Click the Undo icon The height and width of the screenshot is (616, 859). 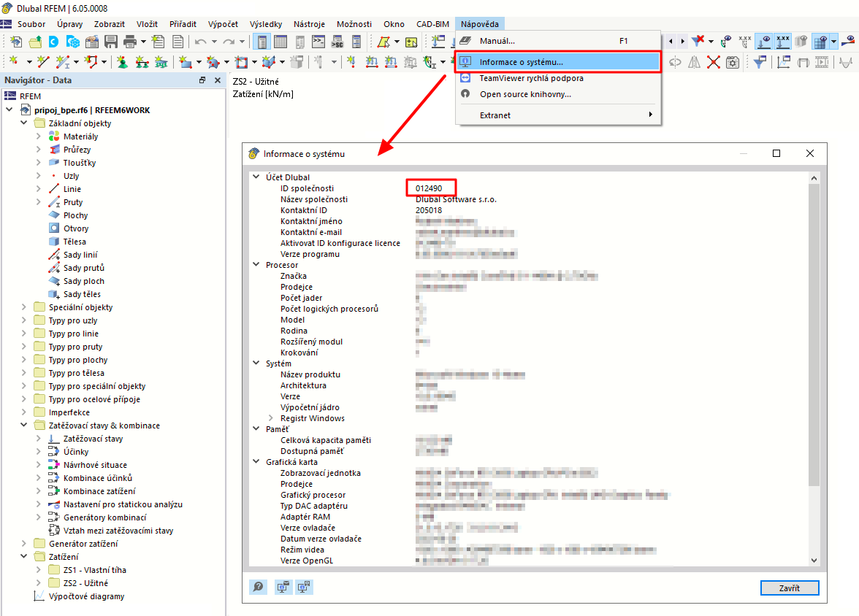201,42
